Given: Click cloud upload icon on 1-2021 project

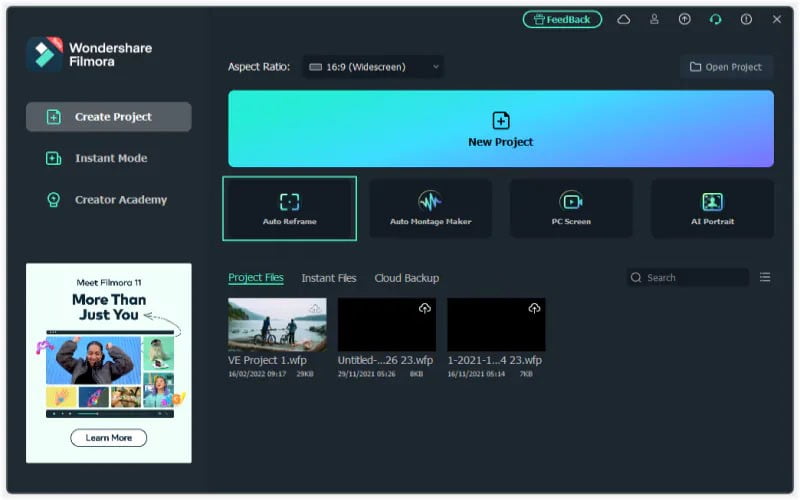Looking at the screenshot, I should coord(534,308).
